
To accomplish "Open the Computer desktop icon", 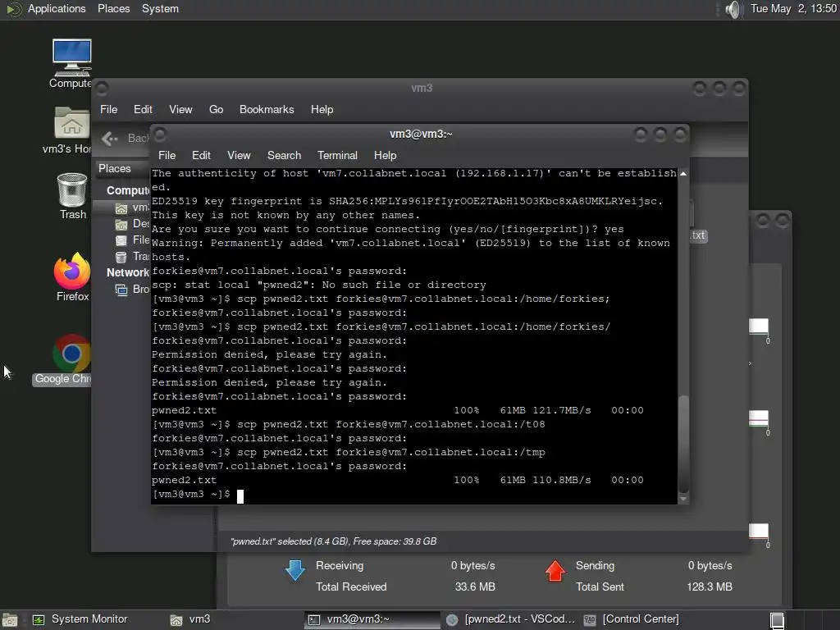I will pyautogui.click(x=72, y=63).
